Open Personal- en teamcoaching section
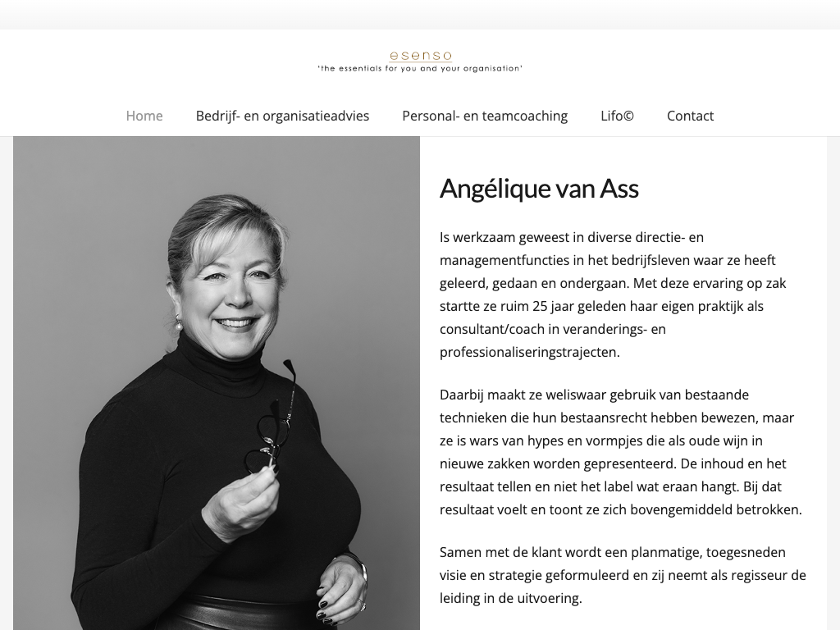The height and width of the screenshot is (630, 840). (485, 116)
